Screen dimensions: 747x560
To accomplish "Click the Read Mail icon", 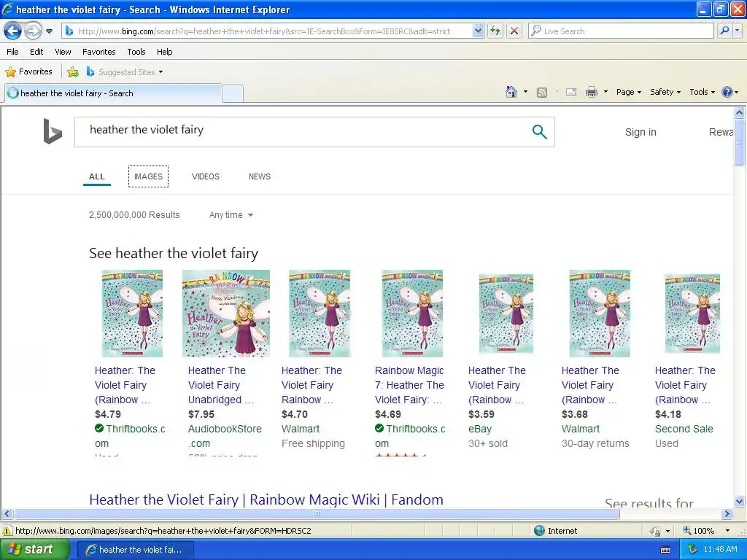I will [571, 92].
